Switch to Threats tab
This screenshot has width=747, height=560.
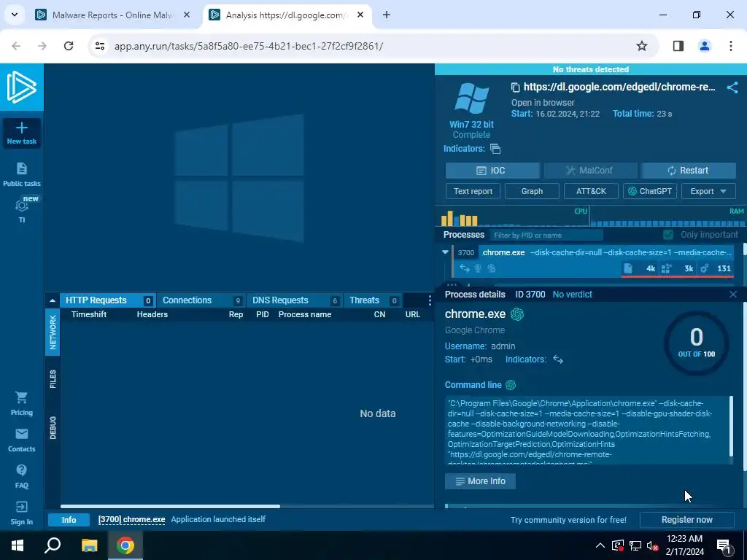[x=372, y=300]
